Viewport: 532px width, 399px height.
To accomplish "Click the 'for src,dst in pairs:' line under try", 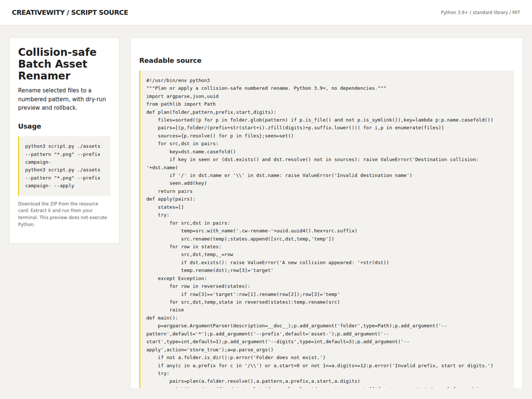I will (200, 223).
